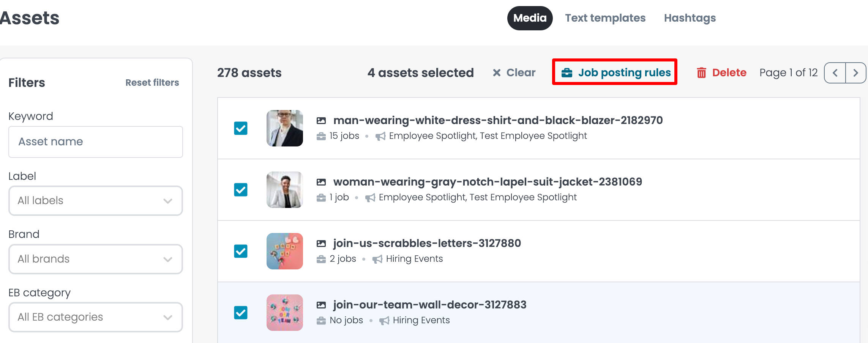868x343 pixels.
Task: Click the X icon beside Clear
Action: click(497, 72)
